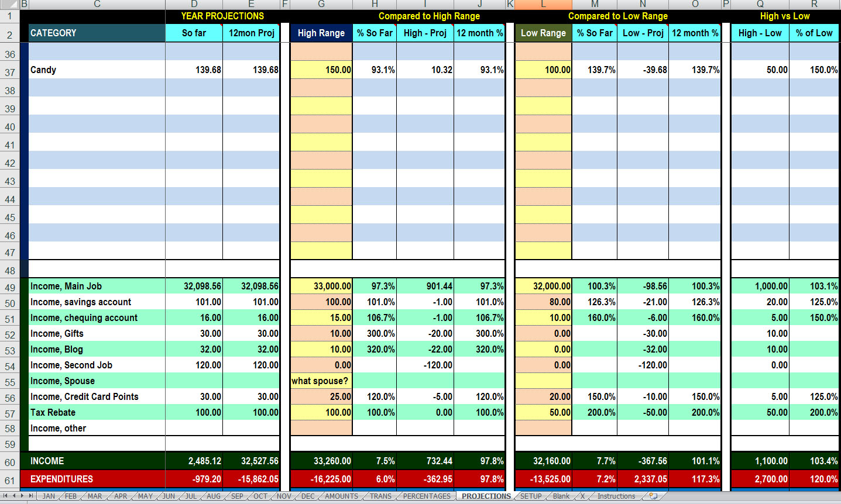This screenshot has width=841, height=504.
Task: Select row 49 header
Action: [10, 287]
